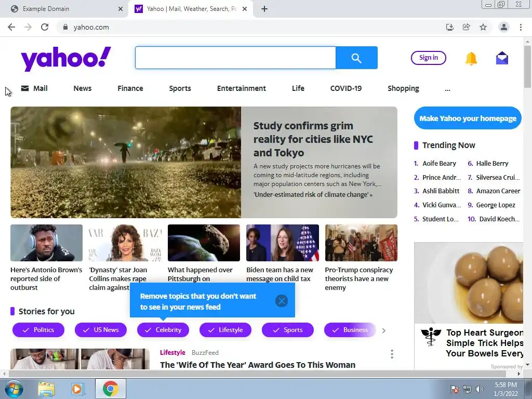Open the Windows Start menu
The height and width of the screenshot is (399, 532).
coord(14,389)
